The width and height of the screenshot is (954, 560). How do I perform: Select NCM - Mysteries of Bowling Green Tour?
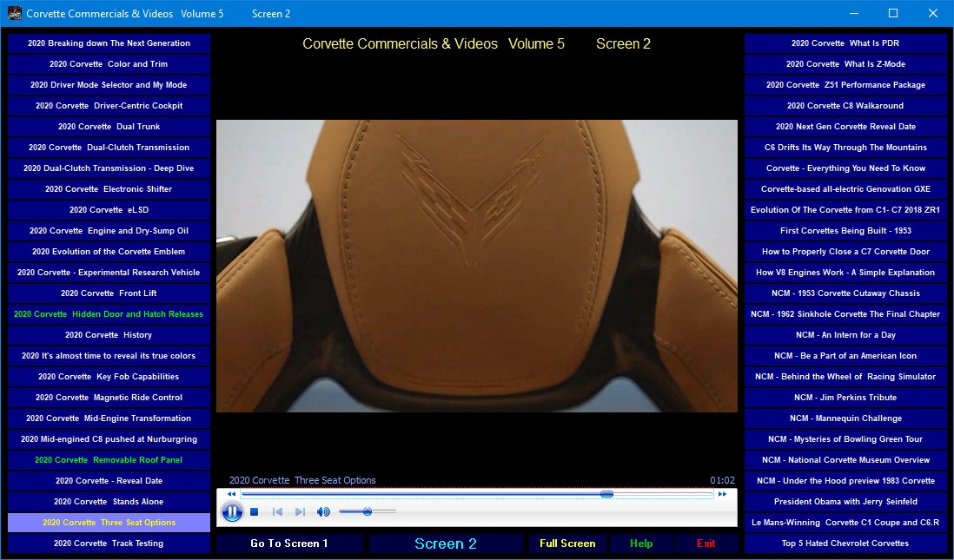(x=845, y=439)
